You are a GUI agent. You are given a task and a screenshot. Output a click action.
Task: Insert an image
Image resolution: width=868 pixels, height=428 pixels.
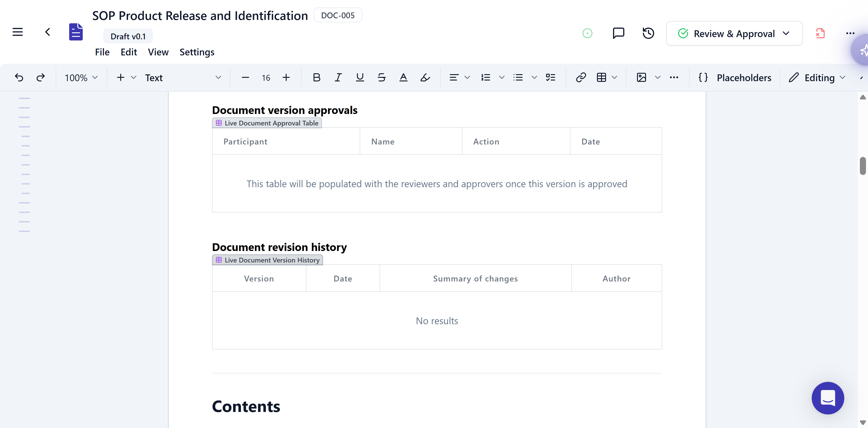641,78
